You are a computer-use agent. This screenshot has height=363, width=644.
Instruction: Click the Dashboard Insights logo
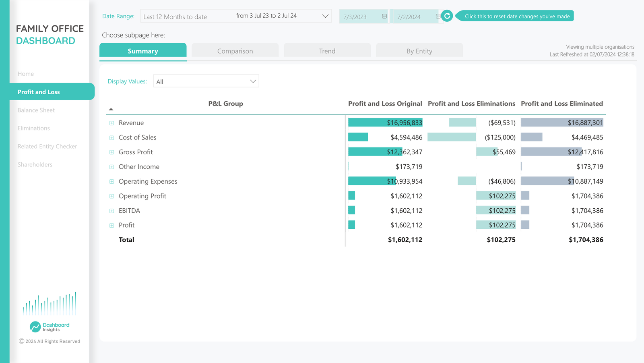click(x=50, y=327)
